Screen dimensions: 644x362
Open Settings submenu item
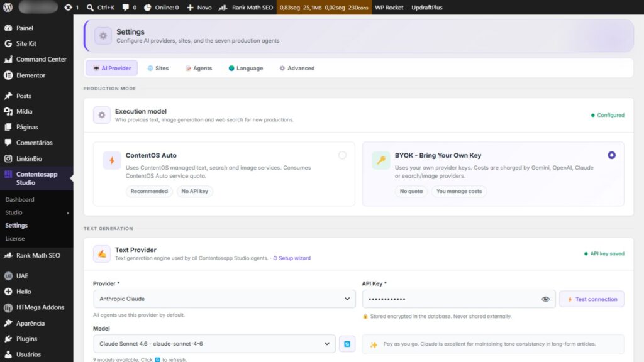point(16,226)
